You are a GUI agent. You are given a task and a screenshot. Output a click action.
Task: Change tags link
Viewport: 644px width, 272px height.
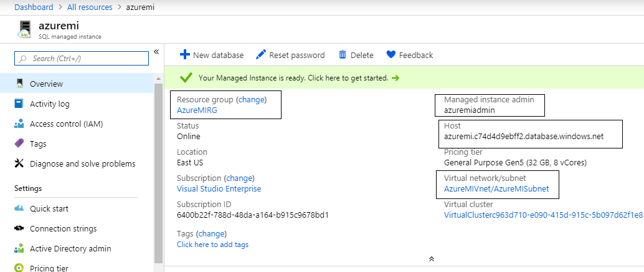212,234
